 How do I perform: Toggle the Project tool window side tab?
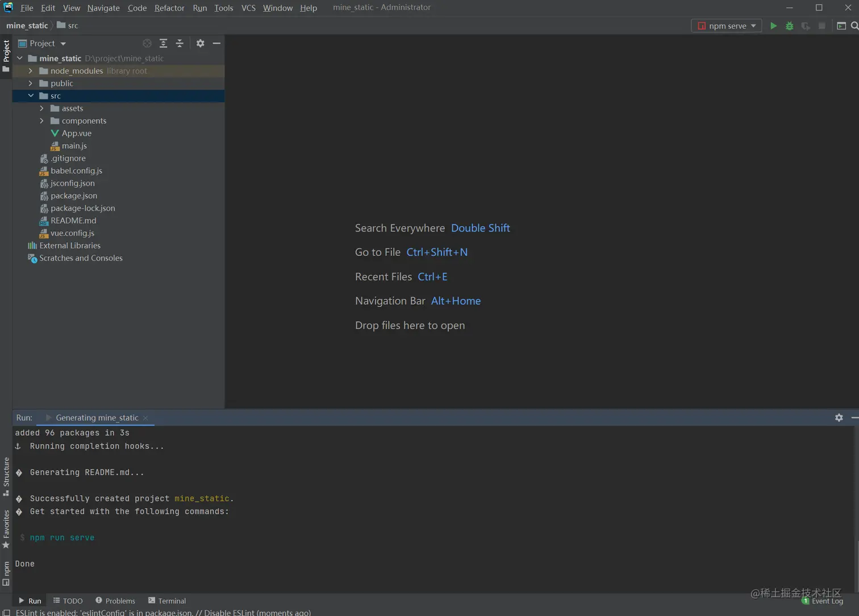point(6,55)
